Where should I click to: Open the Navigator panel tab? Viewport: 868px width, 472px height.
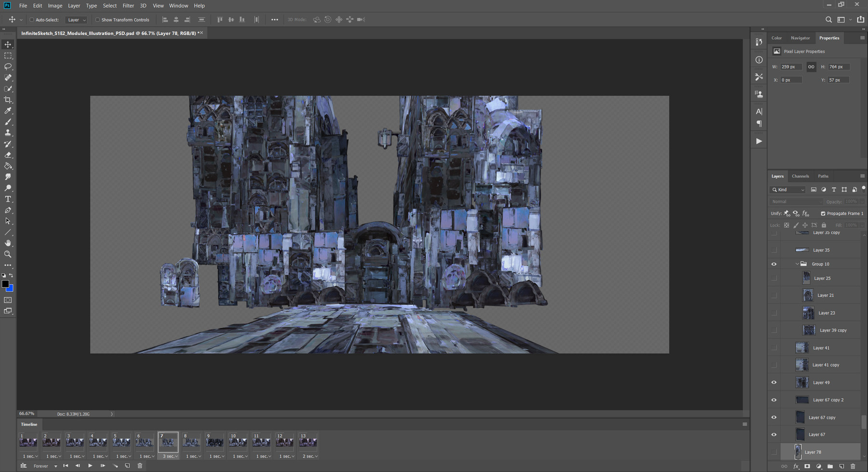click(800, 38)
